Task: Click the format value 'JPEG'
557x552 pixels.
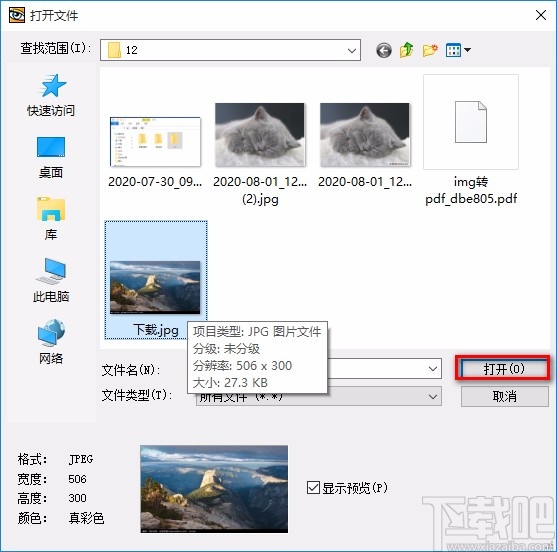Action: (x=81, y=459)
